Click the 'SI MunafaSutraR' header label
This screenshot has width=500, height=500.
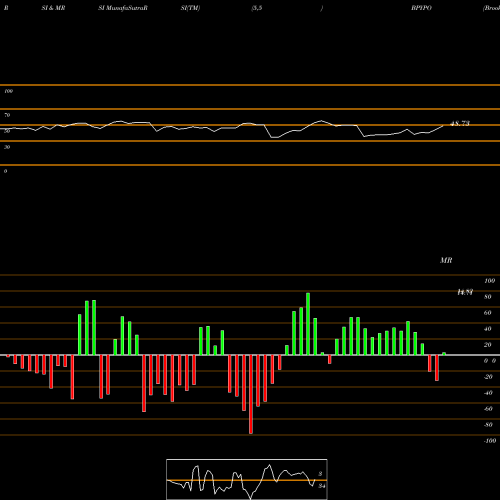tap(123, 8)
